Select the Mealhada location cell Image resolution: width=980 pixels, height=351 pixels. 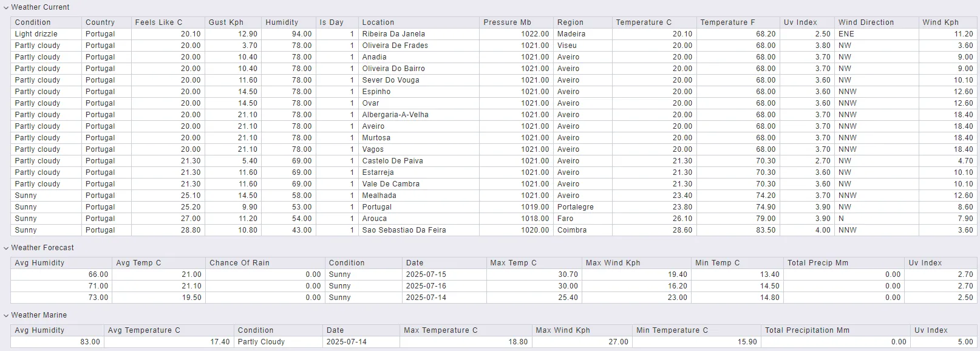[x=419, y=196]
